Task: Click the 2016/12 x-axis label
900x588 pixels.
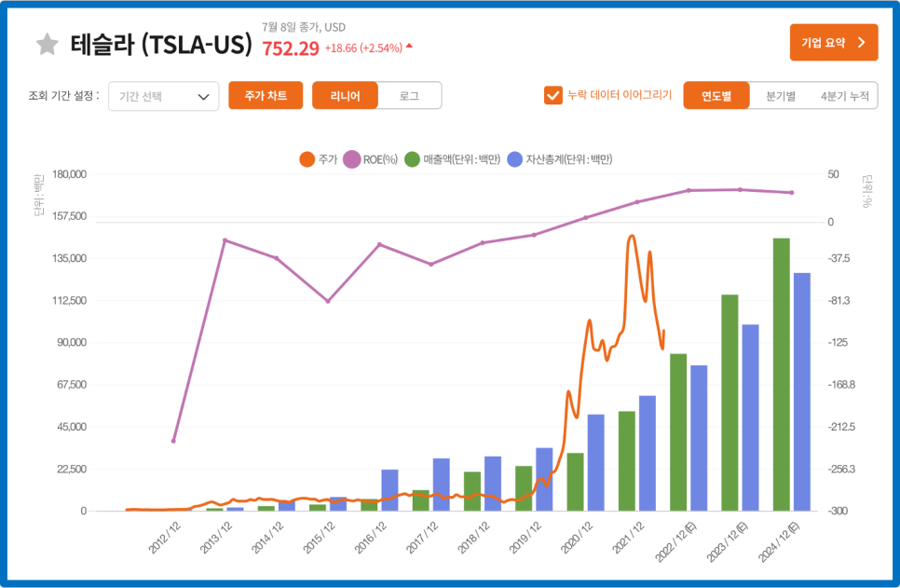Action: click(x=371, y=538)
